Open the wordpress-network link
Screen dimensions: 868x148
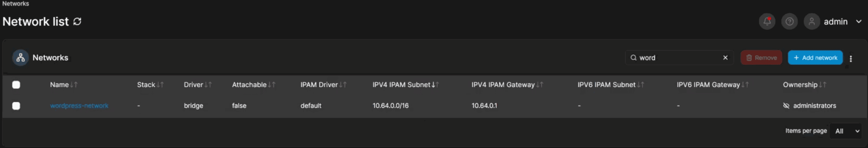(x=79, y=106)
